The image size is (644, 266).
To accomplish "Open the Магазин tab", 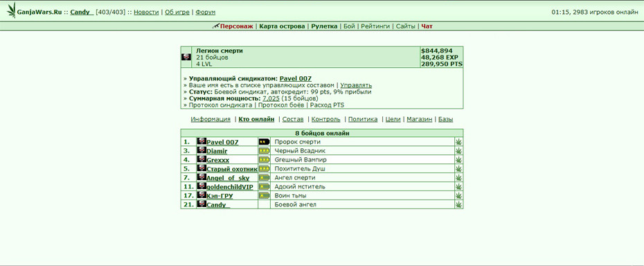I will point(420,119).
